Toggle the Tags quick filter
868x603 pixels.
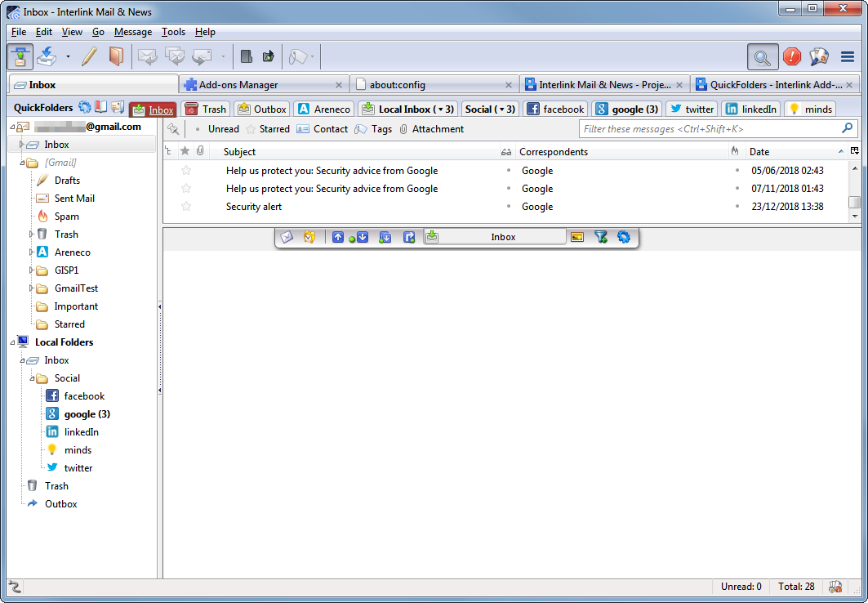point(373,129)
